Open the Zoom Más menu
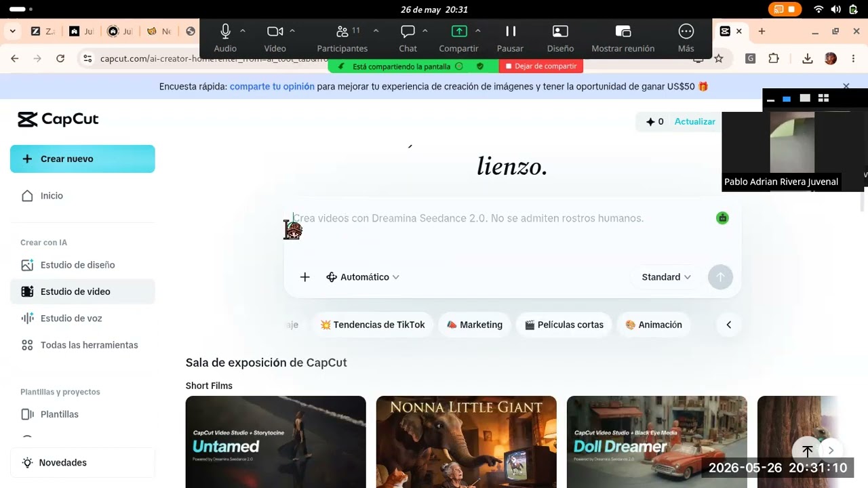This screenshot has width=868, height=488. tap(686, 38)
